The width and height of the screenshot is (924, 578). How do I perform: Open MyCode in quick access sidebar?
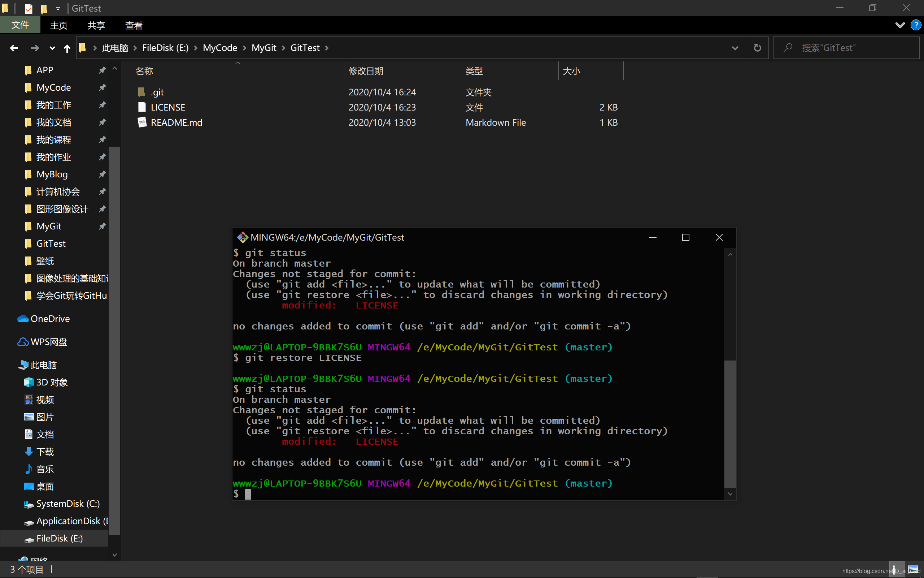53,87
